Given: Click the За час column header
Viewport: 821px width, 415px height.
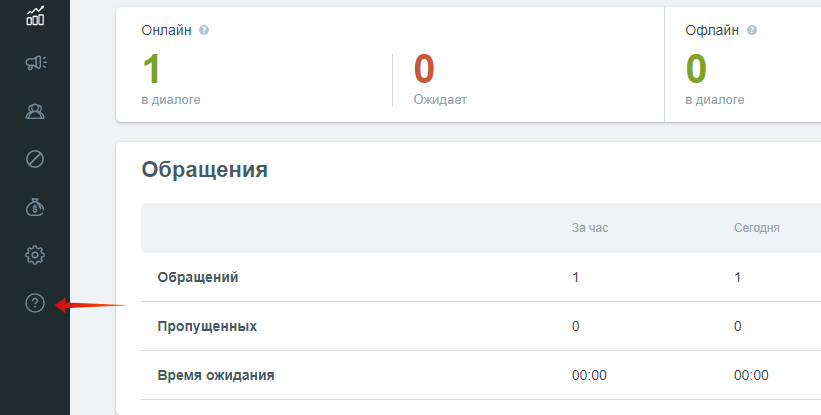Looking at the screenshot, I should (590, 228).
